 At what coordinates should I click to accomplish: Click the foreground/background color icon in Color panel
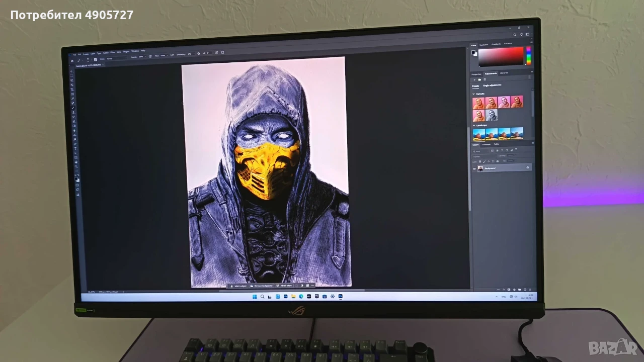click(474, 52)
